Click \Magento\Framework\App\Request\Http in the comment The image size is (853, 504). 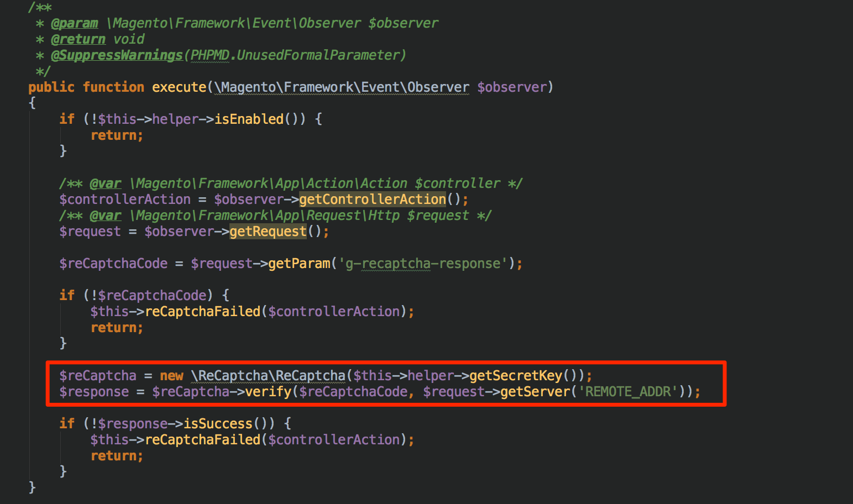coord(264,216)
